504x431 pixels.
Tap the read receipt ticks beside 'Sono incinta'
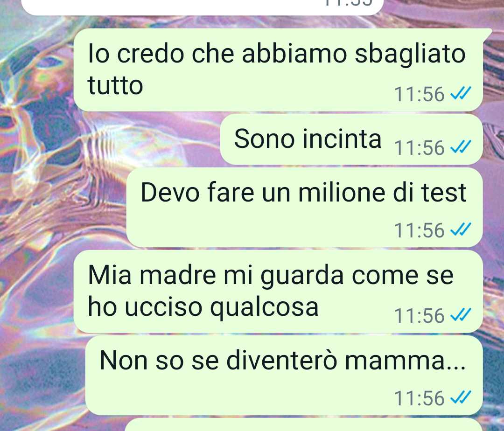pos(461,147)
